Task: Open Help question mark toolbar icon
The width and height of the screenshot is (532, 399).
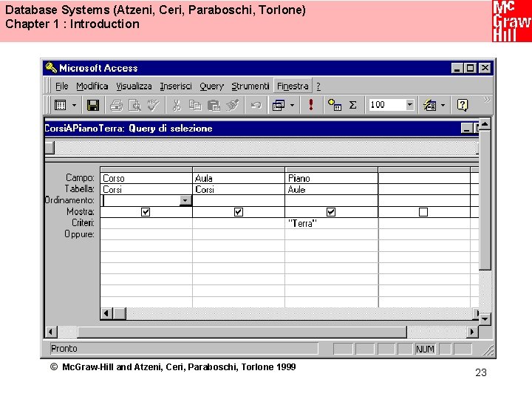Action: click(x=463, y=105)
